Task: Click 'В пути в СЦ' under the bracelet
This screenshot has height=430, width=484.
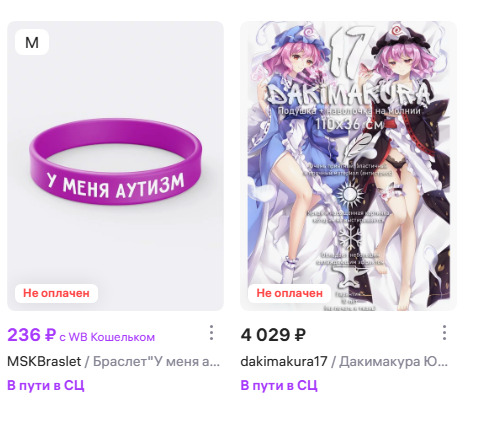Action: tap(46, 385)
